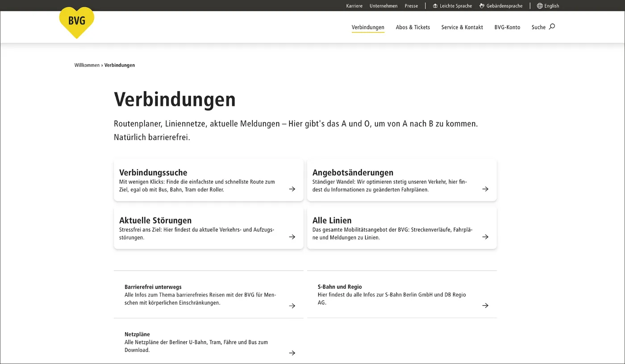Click the arrow in Barrierefrei unterwegs row
The image size is (625, 364).
tap(292, 306)
